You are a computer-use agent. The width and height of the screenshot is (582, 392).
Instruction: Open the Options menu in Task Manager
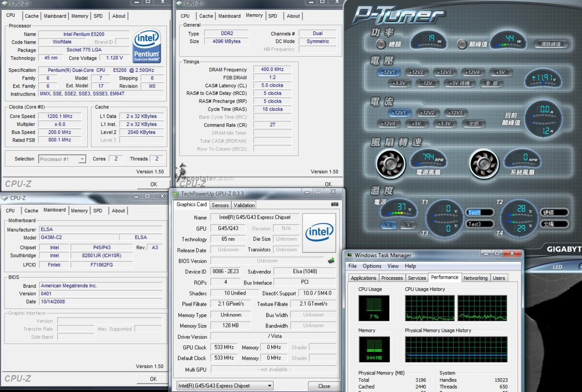[x=372, y=266]
